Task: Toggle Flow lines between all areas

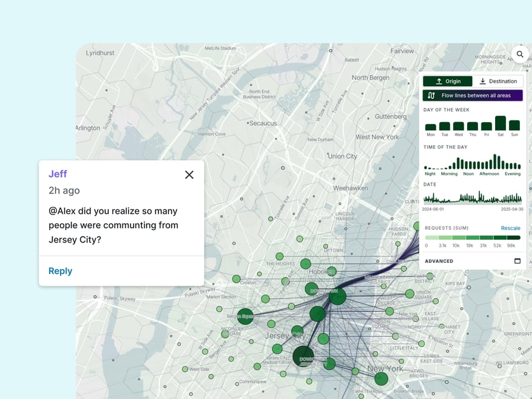Action: (472, 95)
